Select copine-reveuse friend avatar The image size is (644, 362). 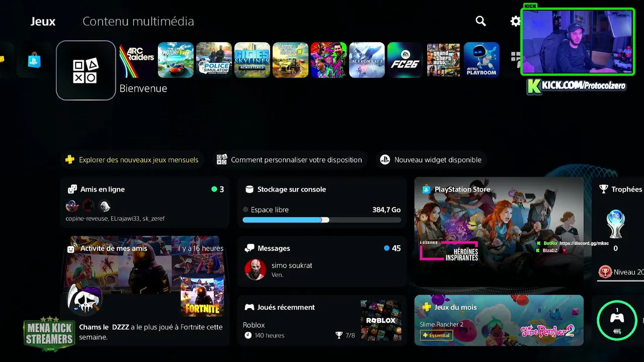[72, 206]
